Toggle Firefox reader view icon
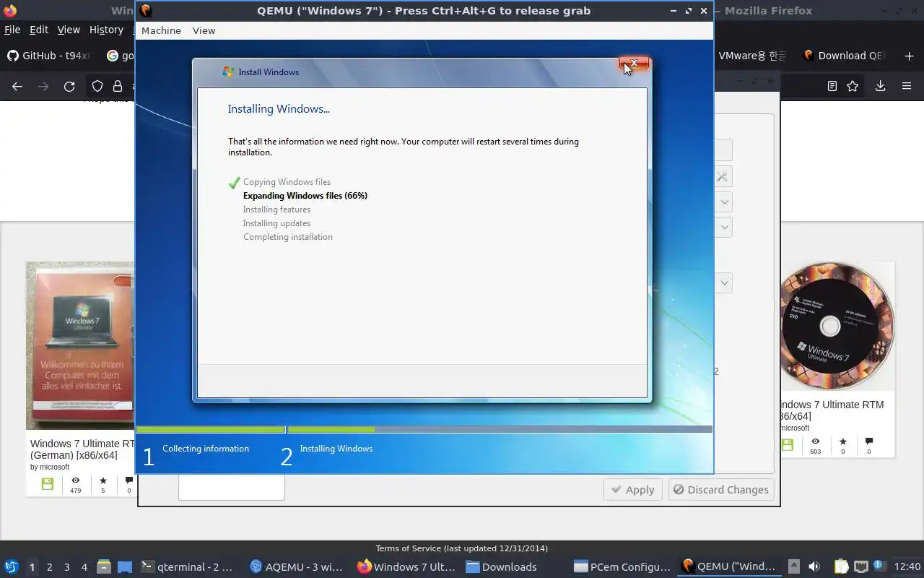924x578 pixels. (832, 87)
